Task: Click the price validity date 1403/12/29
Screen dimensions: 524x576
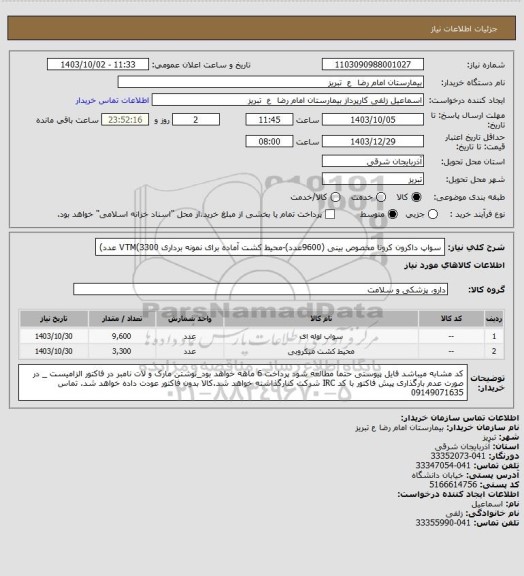Action: [x=373, y=141]
